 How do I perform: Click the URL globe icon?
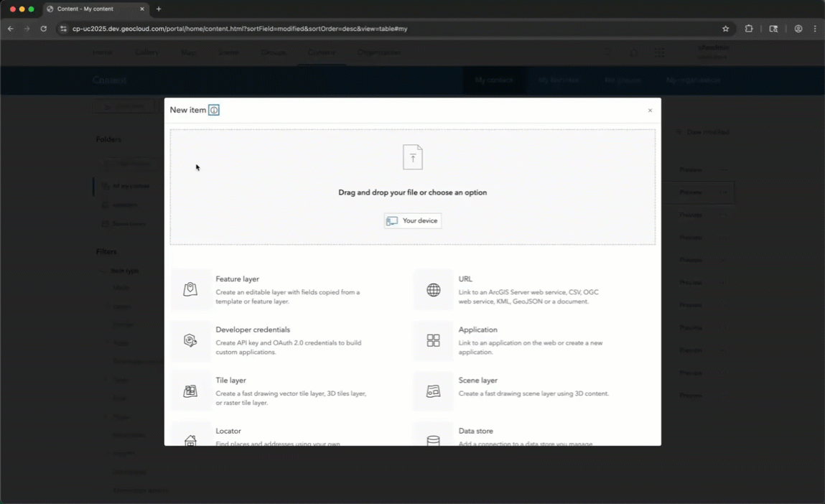click(x=434, y=289)
